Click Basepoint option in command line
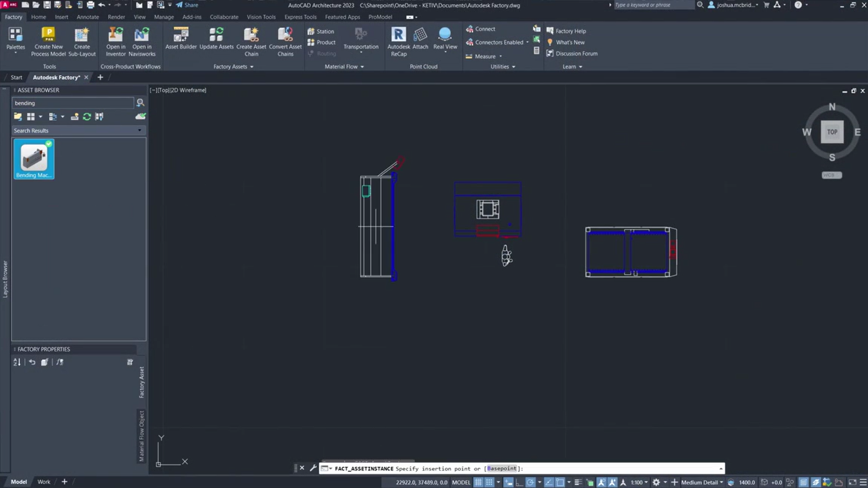Image resolution: width=868 pixels, height=488 pixels. click(501, 468)
